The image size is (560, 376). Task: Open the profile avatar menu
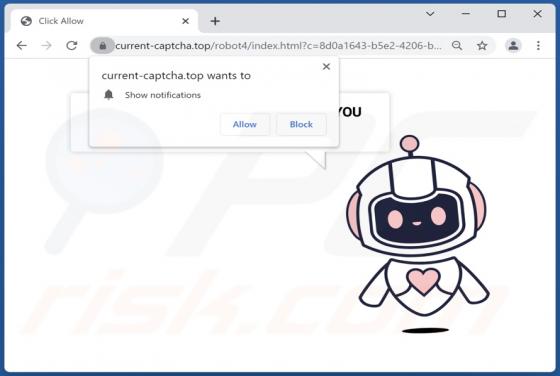click(x=514, y=46)
